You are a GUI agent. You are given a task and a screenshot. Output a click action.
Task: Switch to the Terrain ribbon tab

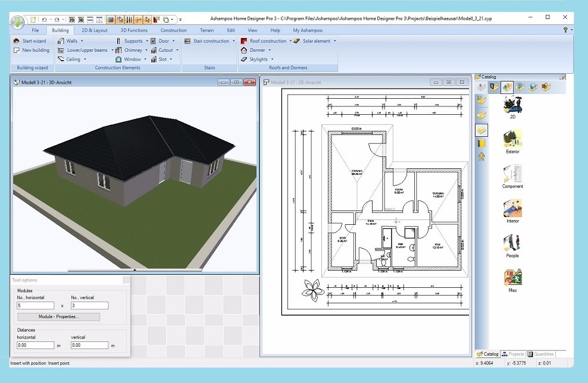click(207, 30)
